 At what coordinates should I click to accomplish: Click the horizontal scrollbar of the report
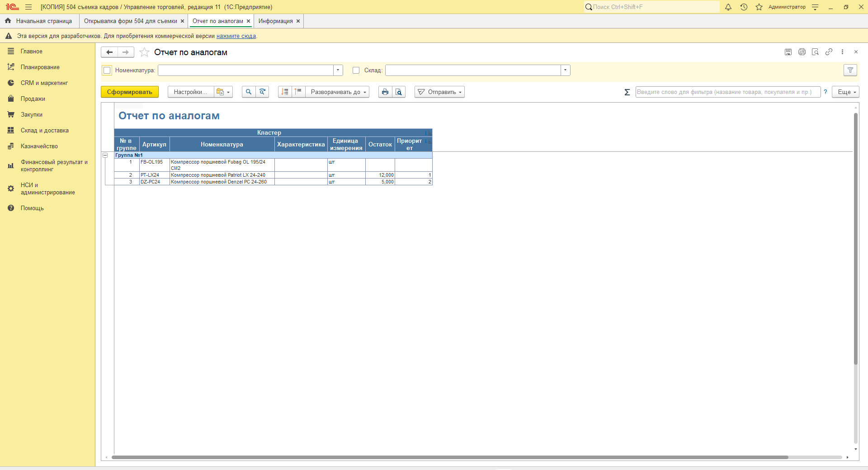pos(450,457)
